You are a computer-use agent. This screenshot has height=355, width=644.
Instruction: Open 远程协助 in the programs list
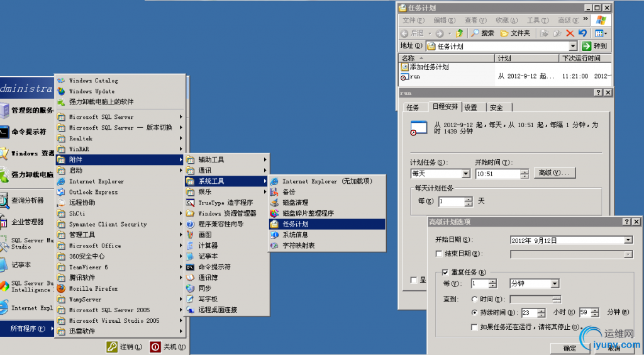pos(119,203)
